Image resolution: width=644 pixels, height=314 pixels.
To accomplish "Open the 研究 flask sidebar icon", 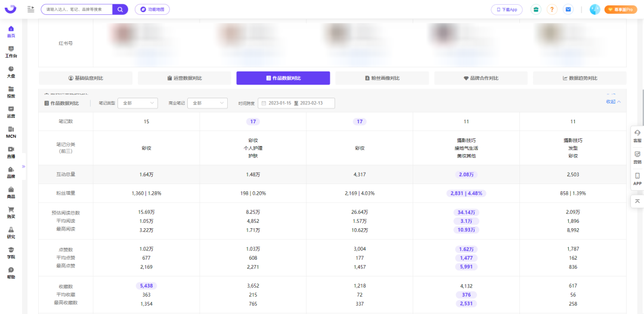I will [x=11, y=229].
